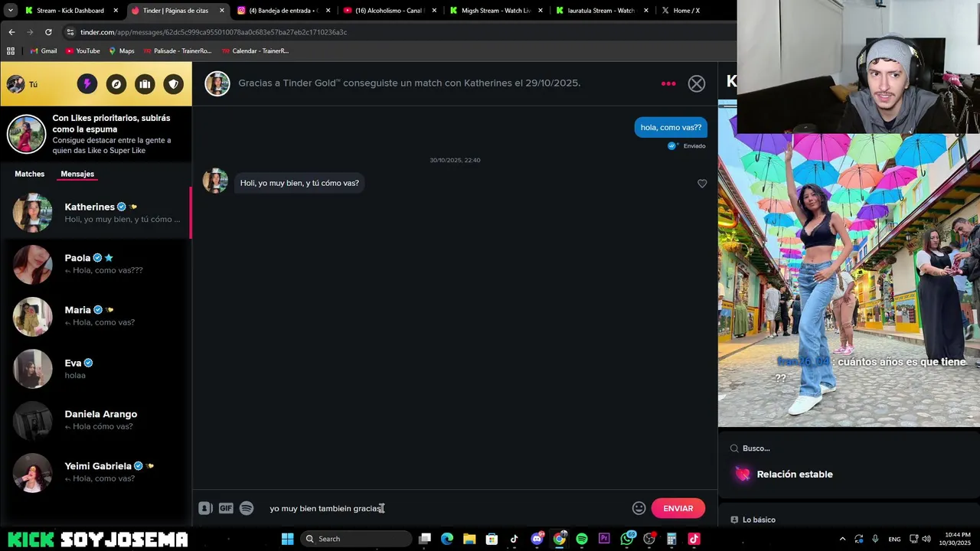Switch to the Matches tab
Screen dimensions: 980x551
click(30, 174)
